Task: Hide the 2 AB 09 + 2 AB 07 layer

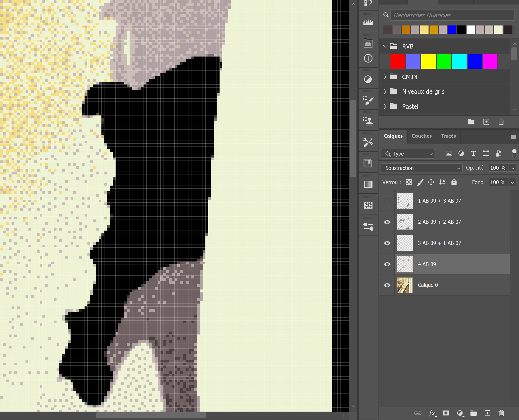Action: point(387,222)
